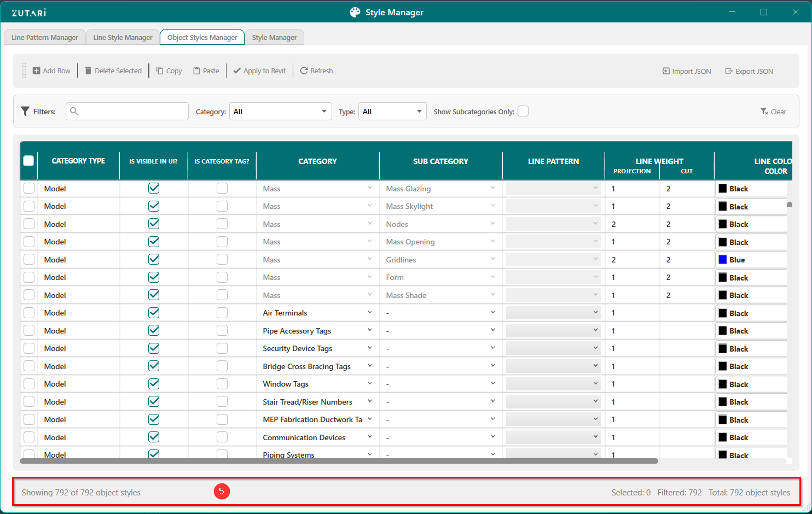Open the Line Style Manager tab

click(x=123, y=37)
